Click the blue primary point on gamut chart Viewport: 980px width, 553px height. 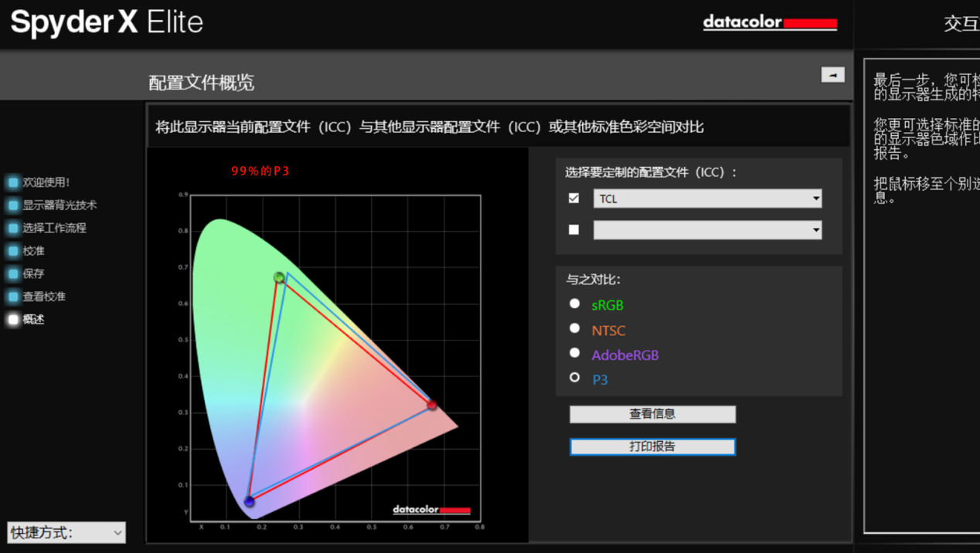point(249,502)
